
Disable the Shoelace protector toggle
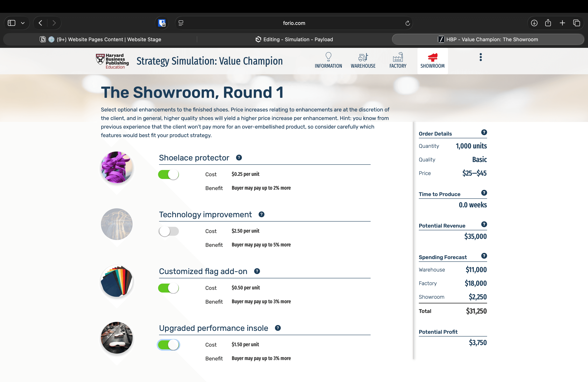pyautogui.click(x=169, y=174)
